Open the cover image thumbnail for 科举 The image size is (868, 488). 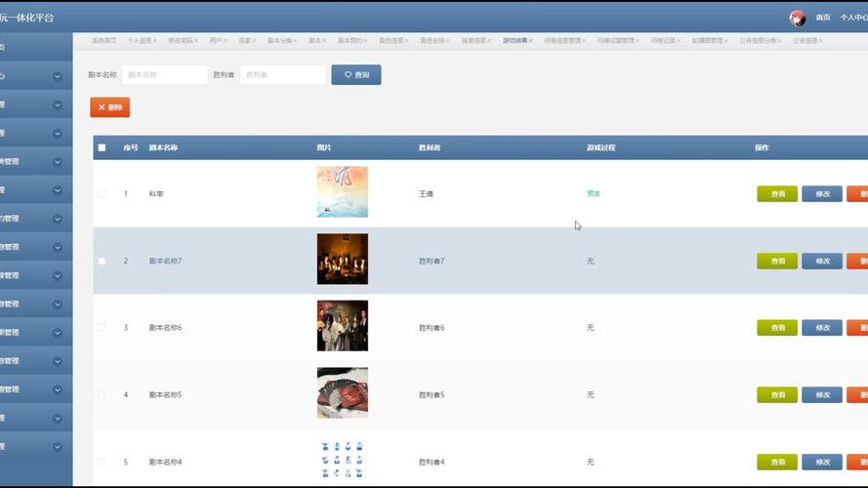point(342,192)
